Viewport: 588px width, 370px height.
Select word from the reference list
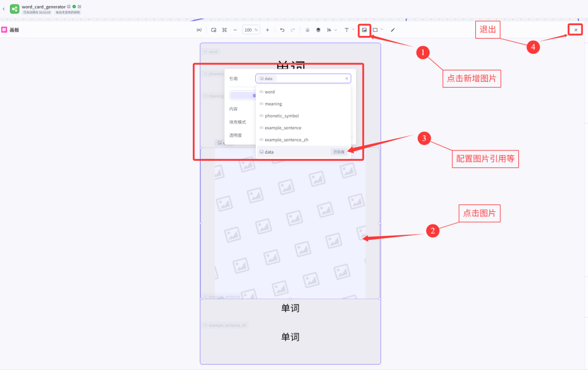(x=269, y=92)
